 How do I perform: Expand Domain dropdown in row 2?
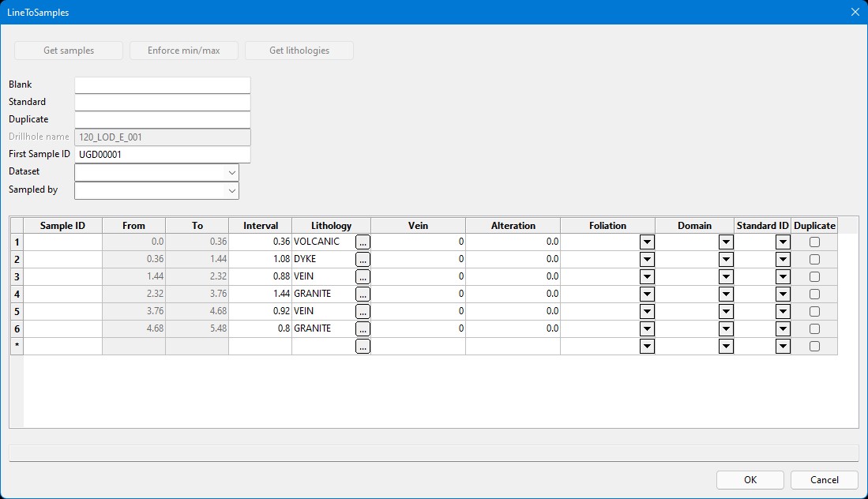[x=726, y=260]
